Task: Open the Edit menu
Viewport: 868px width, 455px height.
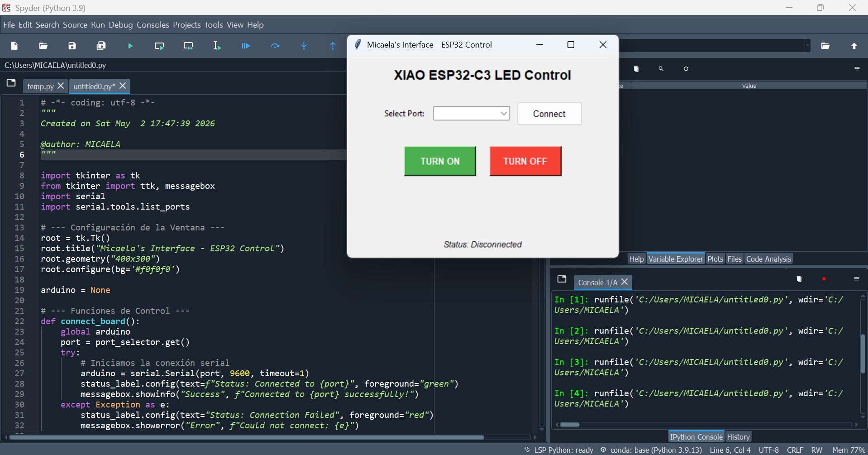Action: click(x=25, y=25)
